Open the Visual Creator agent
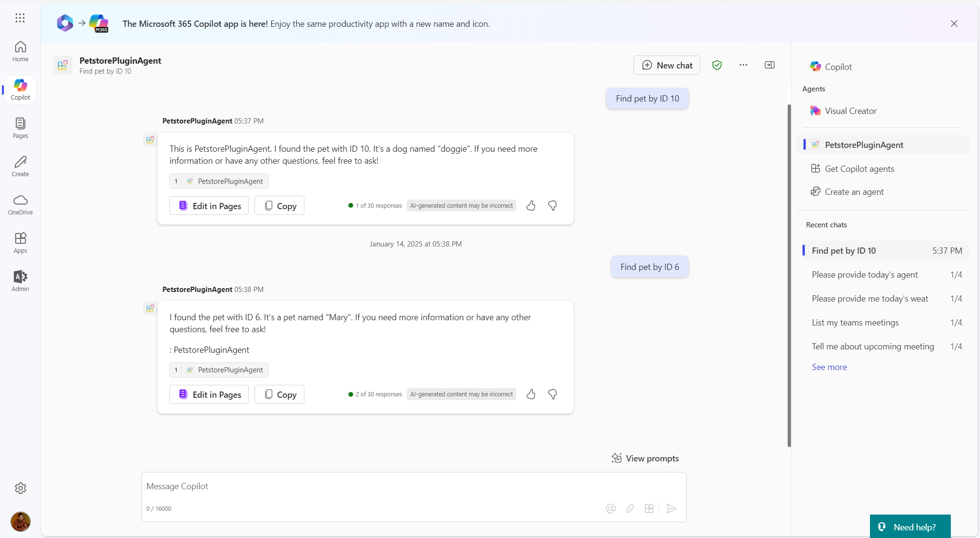The height and width of the screenshot is (538, 980). 851,111
